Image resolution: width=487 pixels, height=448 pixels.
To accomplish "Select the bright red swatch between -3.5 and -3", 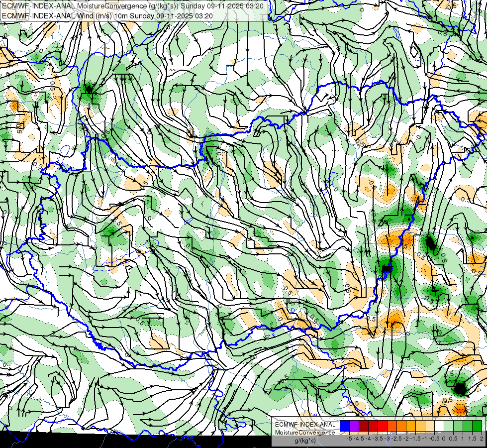I will 383,426.
